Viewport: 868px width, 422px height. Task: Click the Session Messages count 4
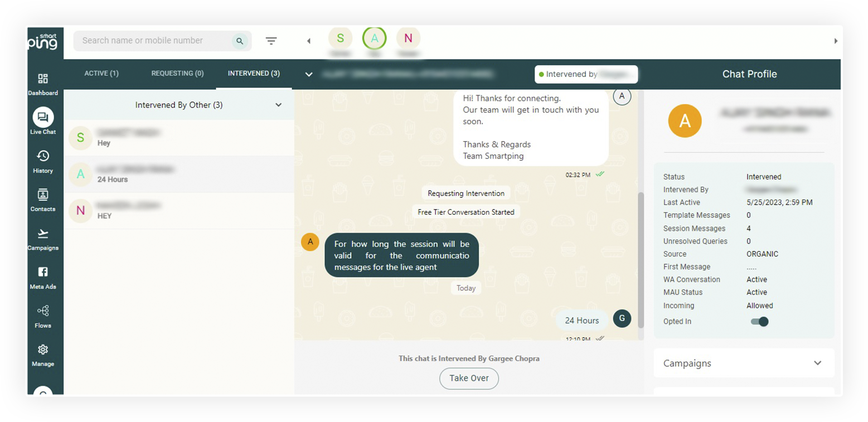pos(749,229)
